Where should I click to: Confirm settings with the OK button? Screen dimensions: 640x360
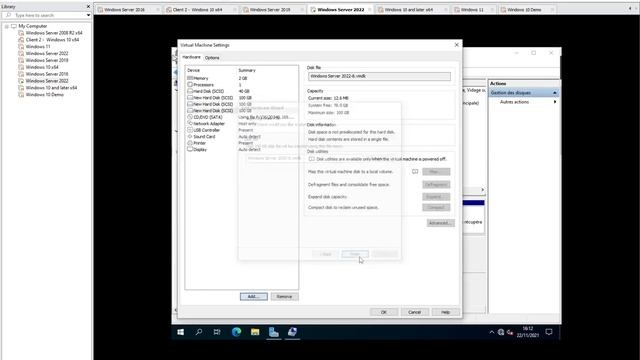point(384,312)
